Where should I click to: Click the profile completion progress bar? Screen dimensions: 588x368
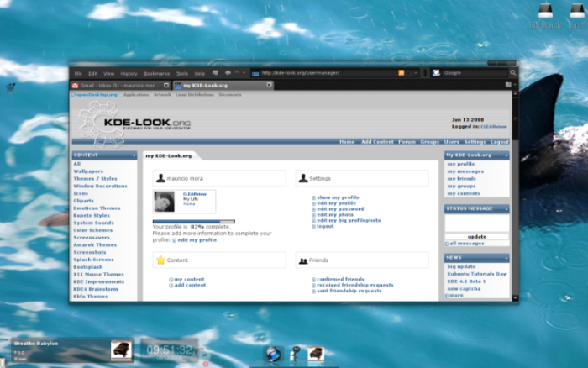coord(194,222)
